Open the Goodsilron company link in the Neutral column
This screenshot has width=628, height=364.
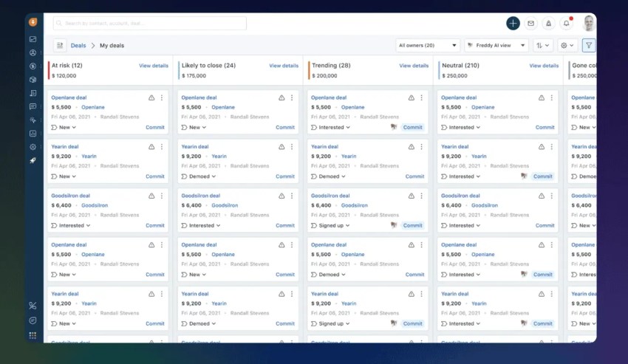[x=484, y=205]
